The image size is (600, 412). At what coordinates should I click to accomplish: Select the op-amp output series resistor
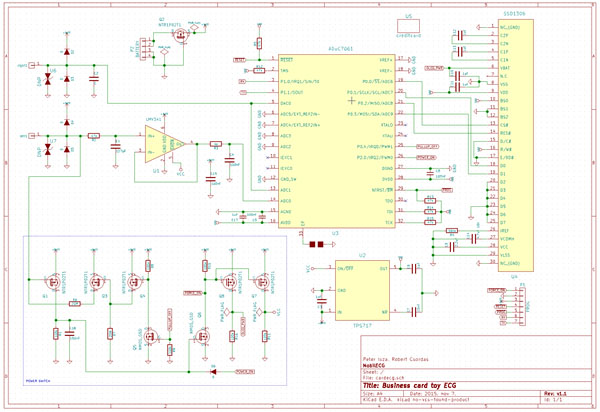[x=216, y=144]
